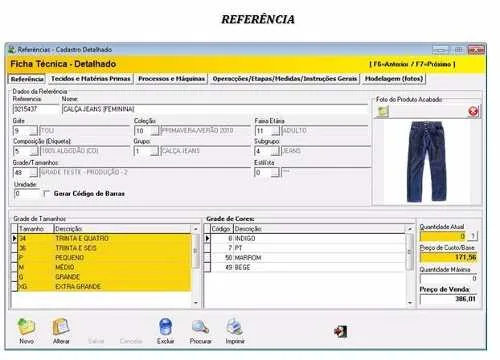500x360 pixels.
Task: Click the disabled Cancelar button
Action: tap(131, 341)
